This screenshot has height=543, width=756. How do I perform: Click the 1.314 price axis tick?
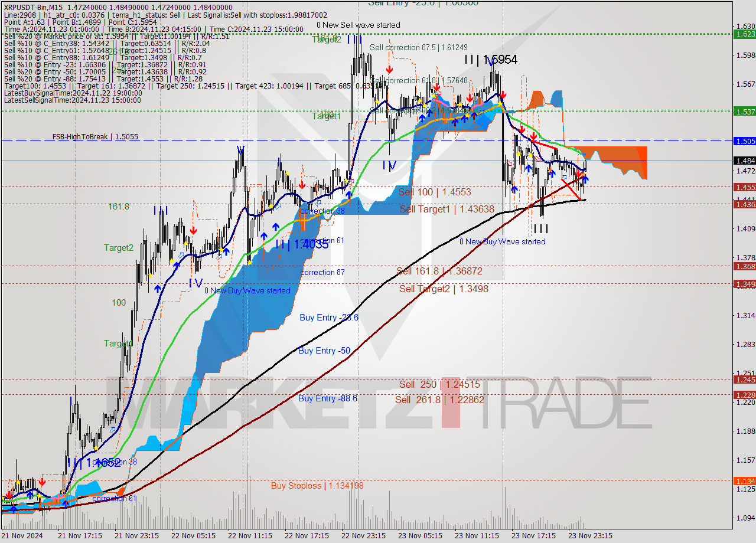[x=745, y=315]
